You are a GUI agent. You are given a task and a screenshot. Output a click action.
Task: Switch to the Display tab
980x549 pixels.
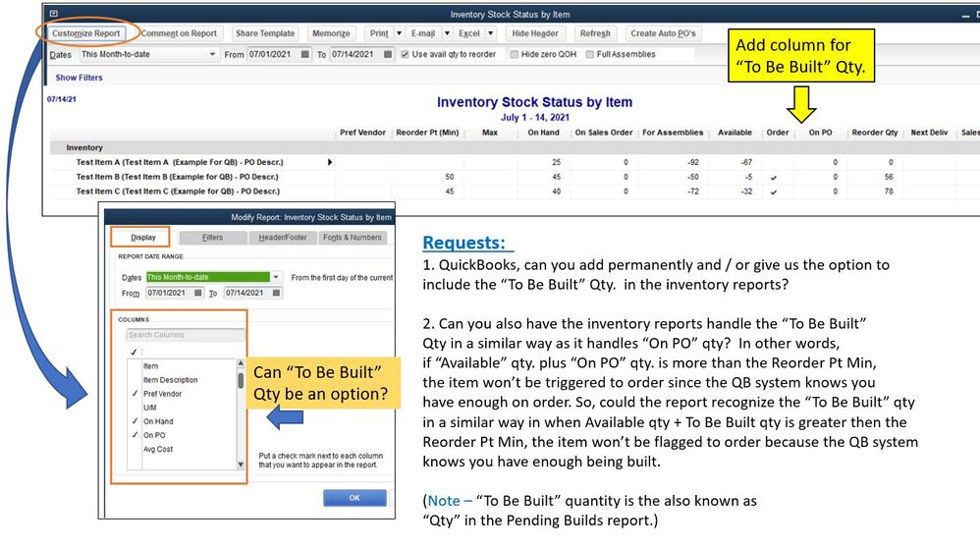[143, 238]
